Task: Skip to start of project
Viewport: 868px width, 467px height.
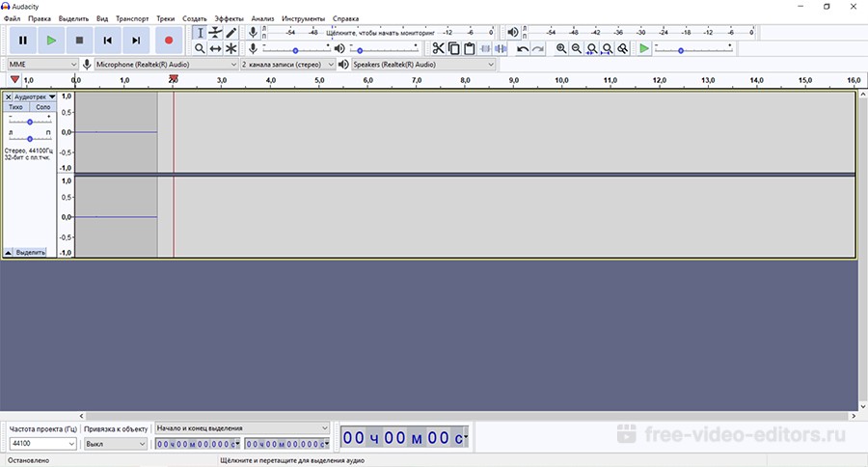Action: click(108, 41)
